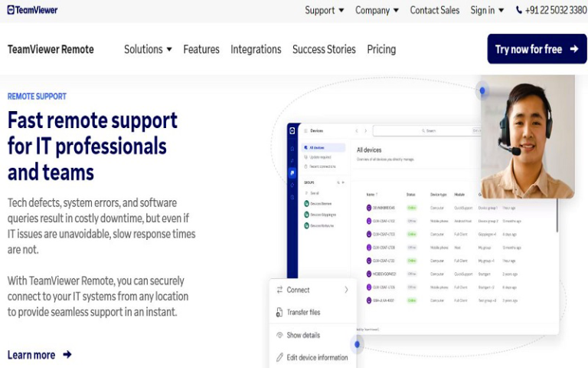
Task: Open the Pricing page
Action: coord(381,49)
